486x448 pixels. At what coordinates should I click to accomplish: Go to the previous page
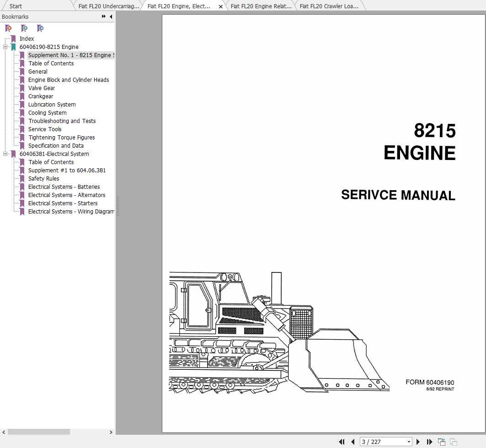pos(353,442)
